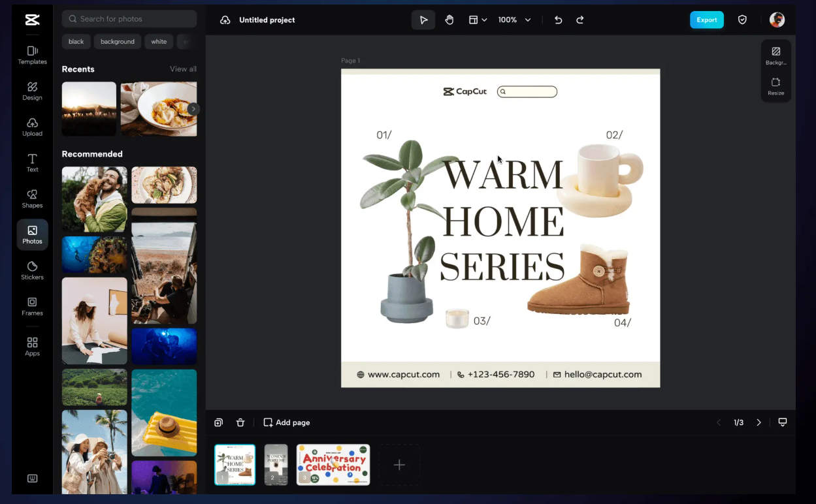Viewport: 816px width, 504px height.
Task: Click the Add page button
Action: 286,422
